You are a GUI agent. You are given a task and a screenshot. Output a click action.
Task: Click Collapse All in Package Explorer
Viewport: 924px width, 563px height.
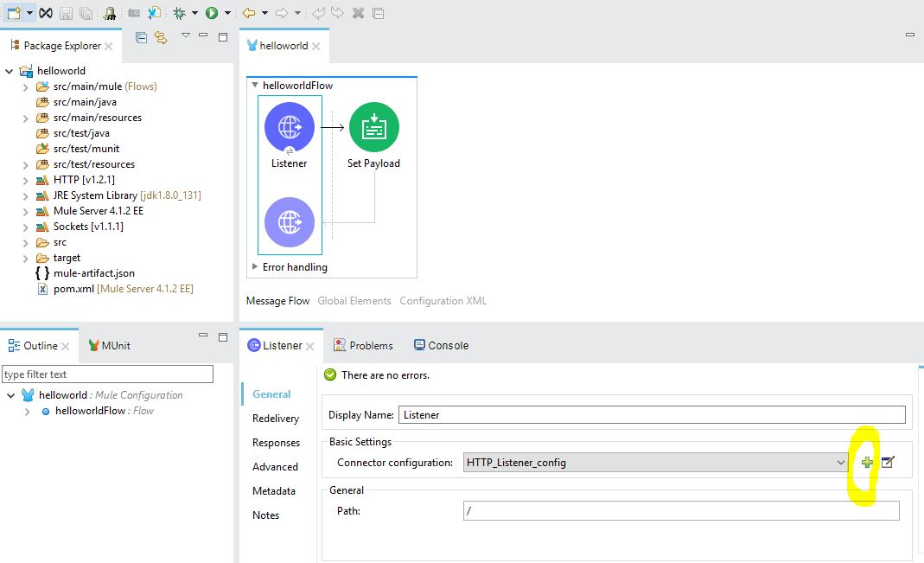click(x=142, y=37)
